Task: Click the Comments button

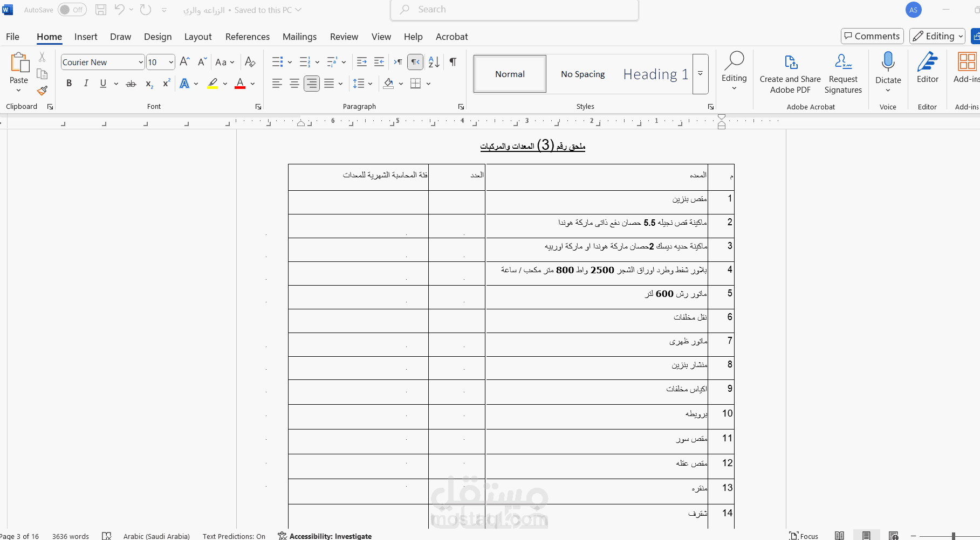Action: coord(872,36)
